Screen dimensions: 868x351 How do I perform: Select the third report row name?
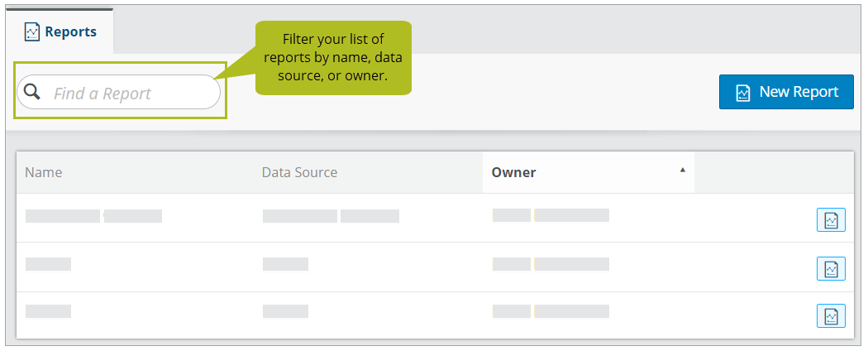point(48,311)
